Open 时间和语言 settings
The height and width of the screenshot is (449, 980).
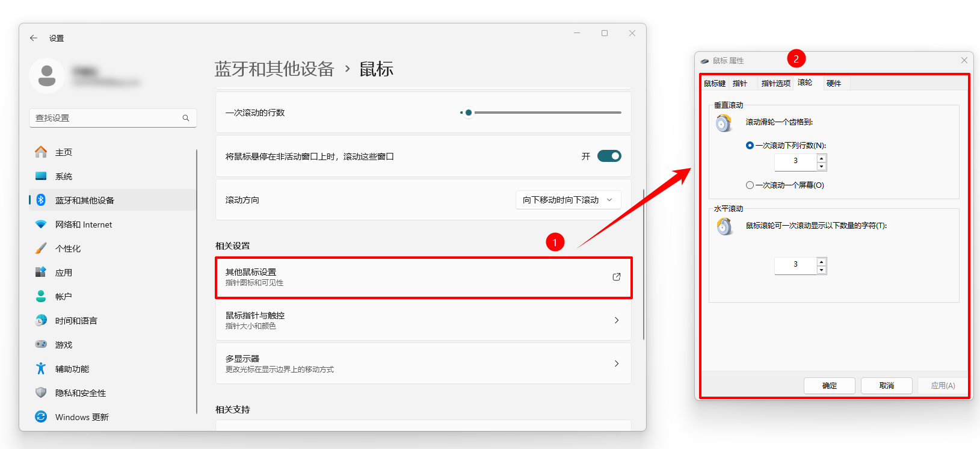[x=113, y=321]
